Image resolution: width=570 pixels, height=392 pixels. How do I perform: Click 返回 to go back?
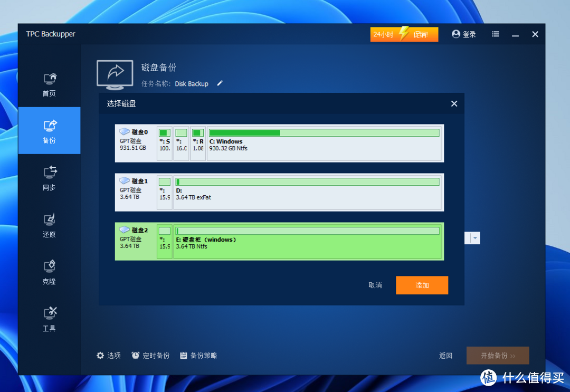pyautogui.click(x=446, y=356)
